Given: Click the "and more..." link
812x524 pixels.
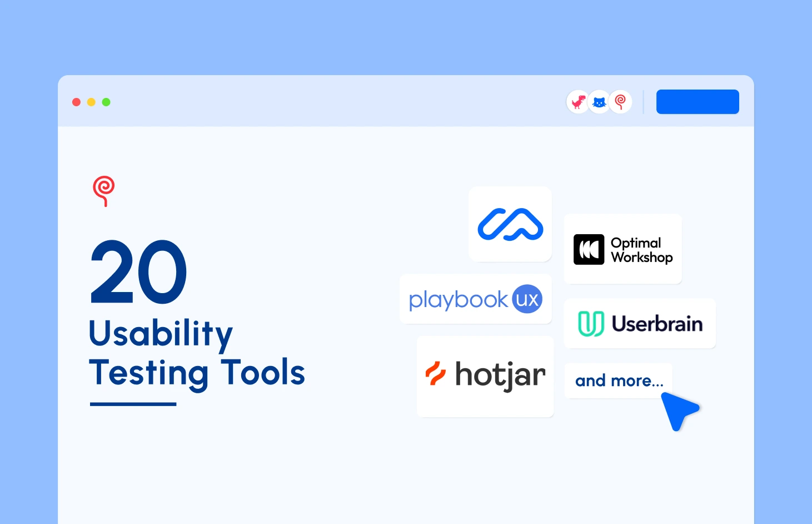Looking at the screenshot, I should pos(619,381).
